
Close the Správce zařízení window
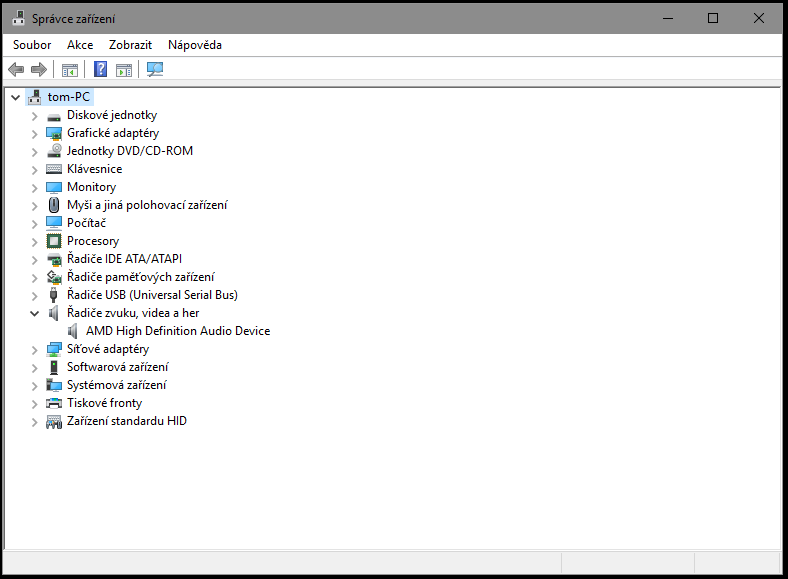point(759,19)
